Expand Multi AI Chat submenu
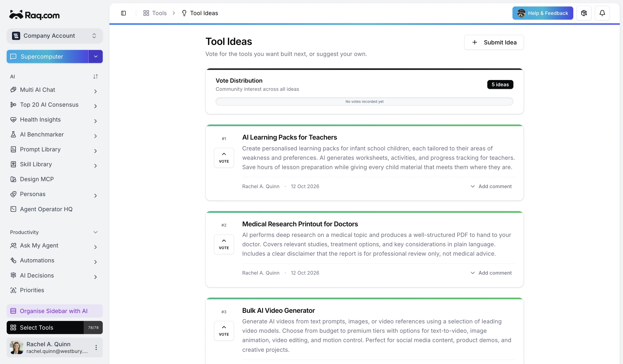The height and width of the screenshot is (364, 623). click(x=95, y=91)
